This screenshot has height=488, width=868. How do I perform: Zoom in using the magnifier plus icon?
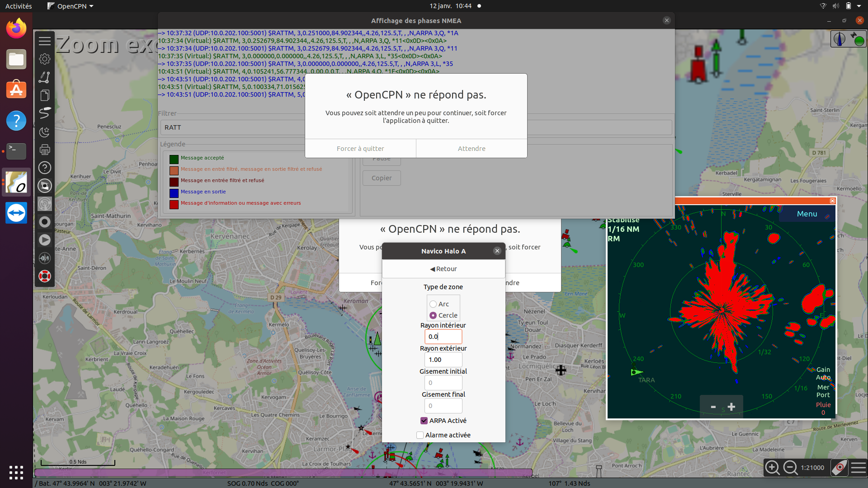click(772, 468)
